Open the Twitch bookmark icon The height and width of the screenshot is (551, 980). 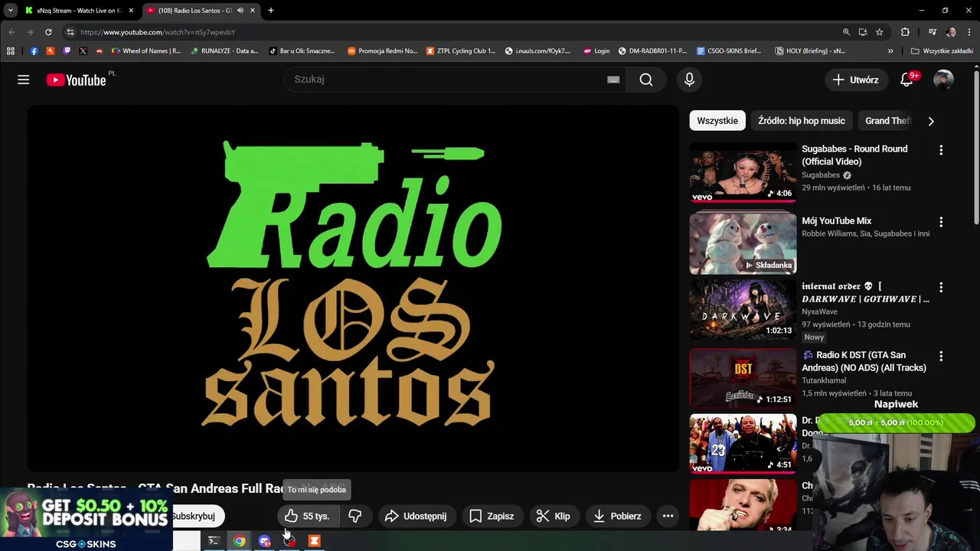click(67, 51)
